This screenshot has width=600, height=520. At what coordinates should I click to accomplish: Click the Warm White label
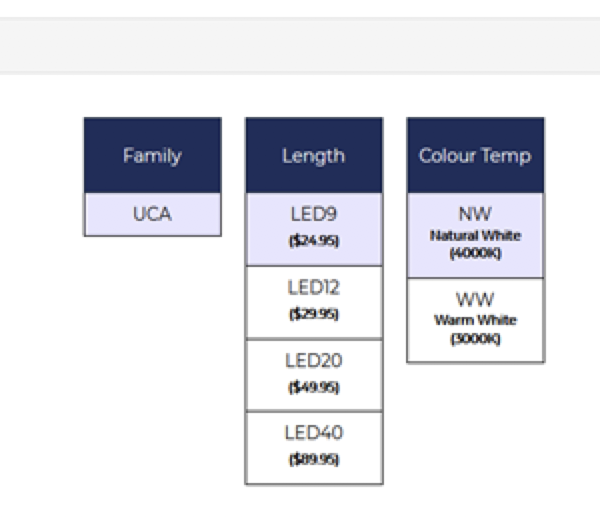(x=475, y=321)
